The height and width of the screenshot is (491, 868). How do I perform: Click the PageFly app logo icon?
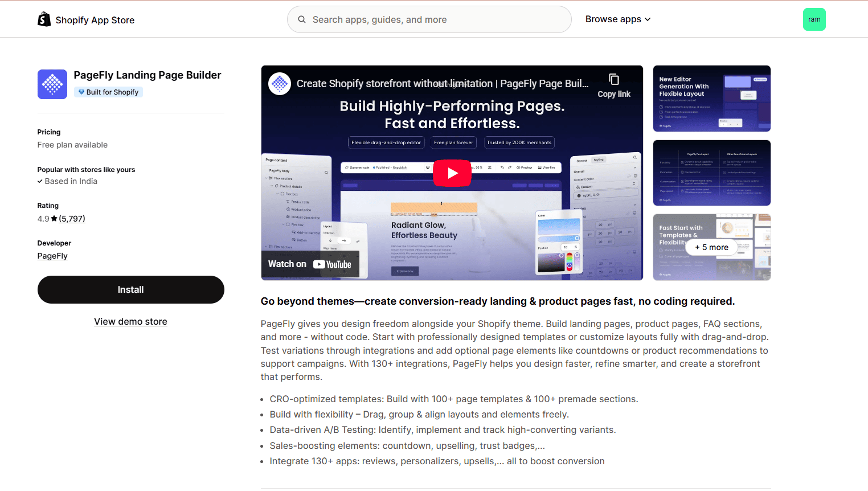tap(52, 84)
